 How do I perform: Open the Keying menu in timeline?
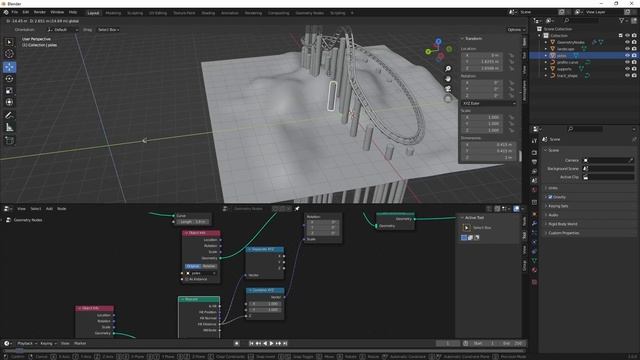[48, 343]
